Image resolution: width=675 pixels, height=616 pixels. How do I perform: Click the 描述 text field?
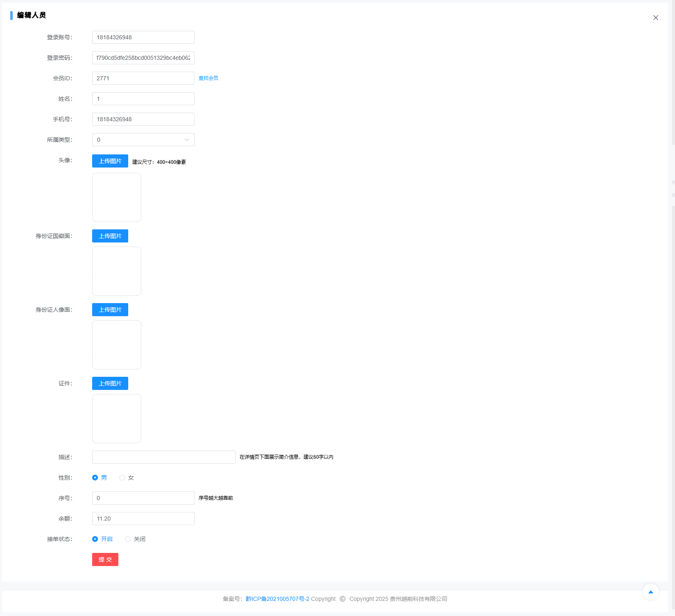pos(163,457)
